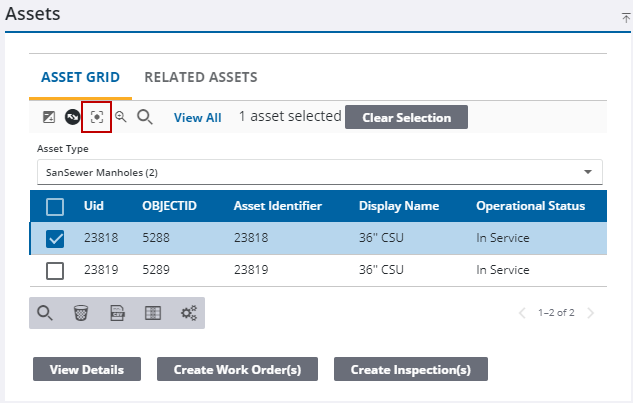Select the Asset Grid tab
This screenshot has width=633, height=403.
pos(80,77)
